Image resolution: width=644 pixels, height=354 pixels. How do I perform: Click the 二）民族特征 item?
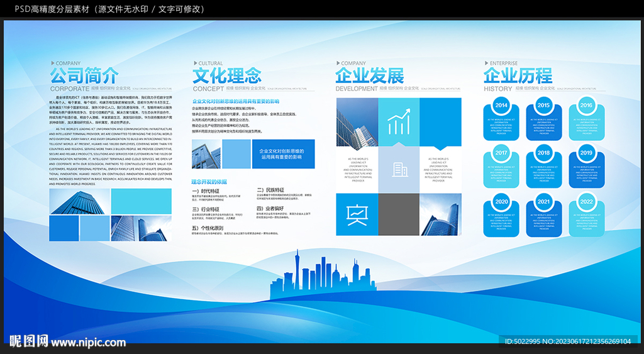[x=270, y=190]
